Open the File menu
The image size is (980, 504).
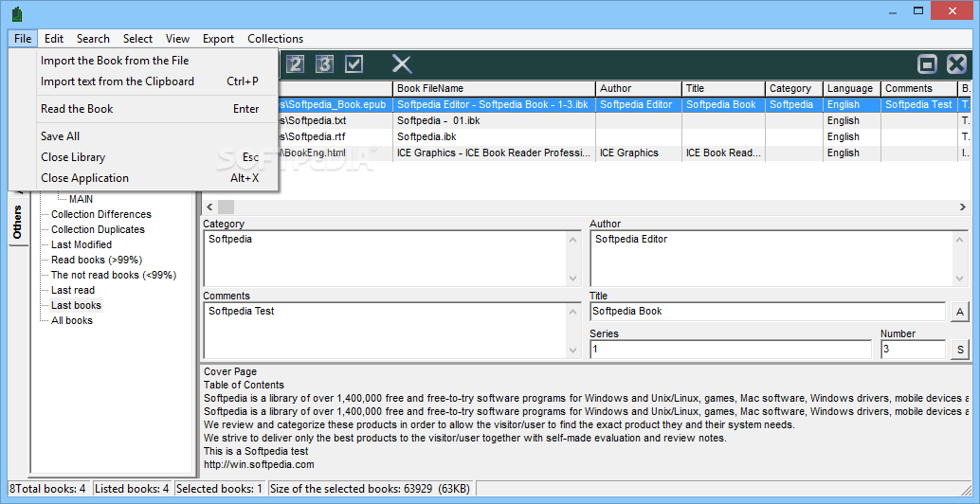click(x=23, y=39)
